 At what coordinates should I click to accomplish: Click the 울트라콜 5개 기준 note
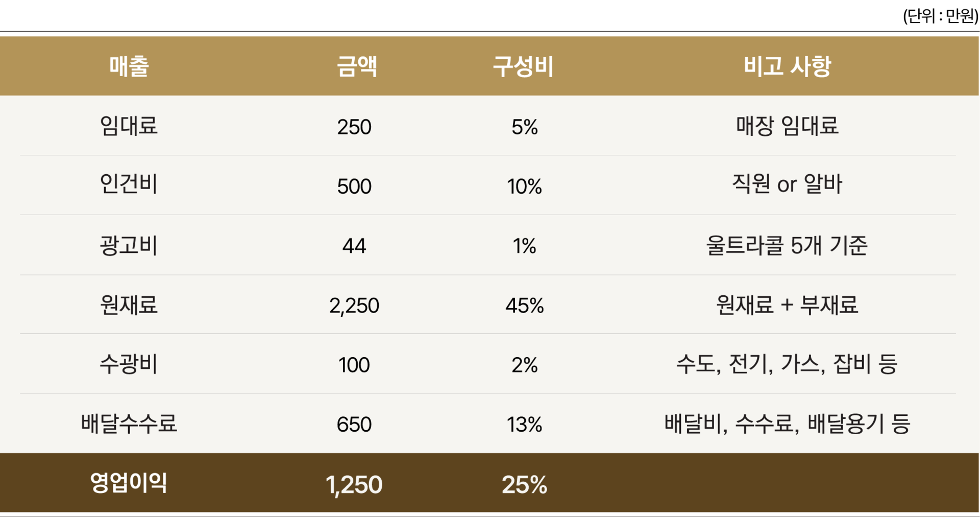coord(787,246)
